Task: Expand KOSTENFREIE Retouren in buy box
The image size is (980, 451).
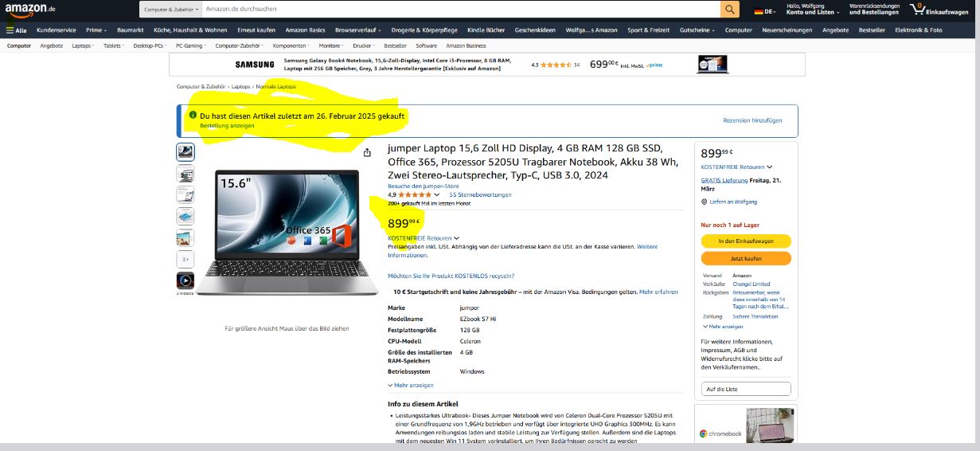Action: pyautogui.click(x=736, y=167)
